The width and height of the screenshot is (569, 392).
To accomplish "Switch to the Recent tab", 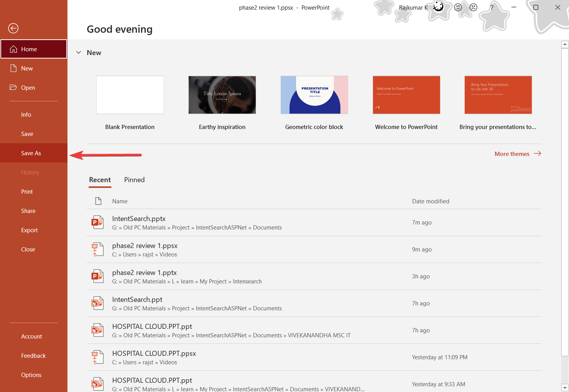I will tap(100, 180).
